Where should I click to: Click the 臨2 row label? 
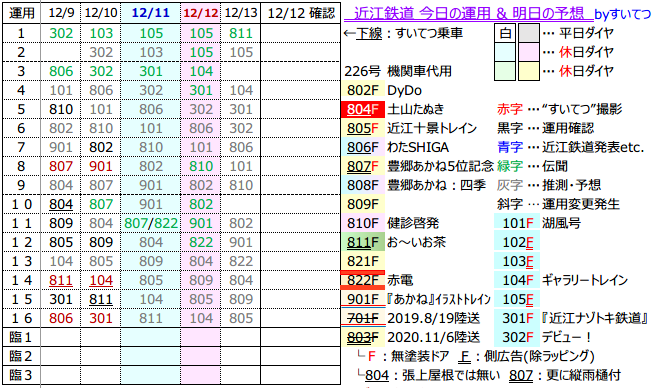22,356
